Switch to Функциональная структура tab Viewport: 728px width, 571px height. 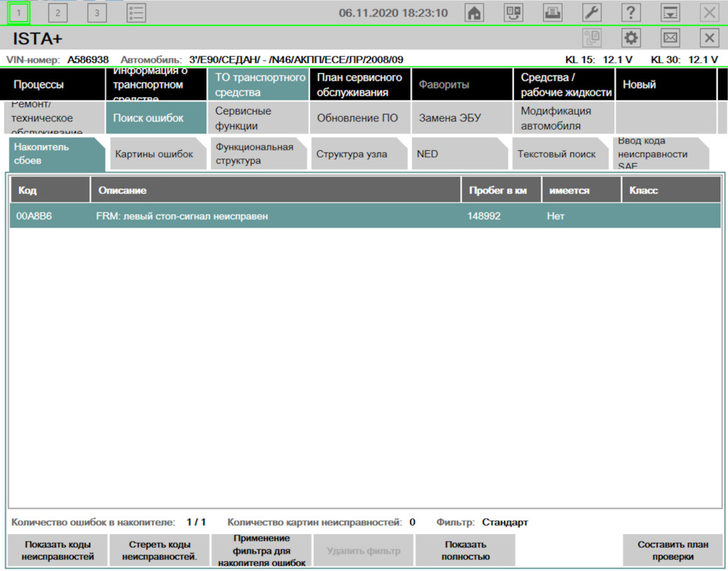click(259, 154)
